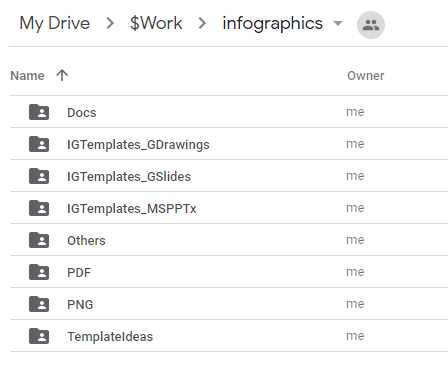Go to My Drive breadcrumb
448x367 pixels.
pos(55,23)
